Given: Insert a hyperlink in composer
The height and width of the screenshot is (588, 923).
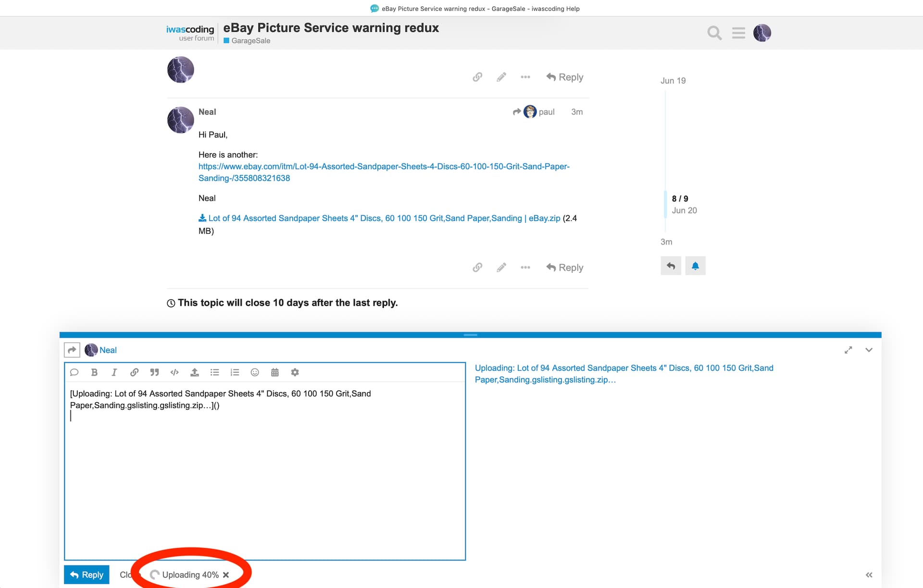Looking at the screenshot, I should (134, 372).
